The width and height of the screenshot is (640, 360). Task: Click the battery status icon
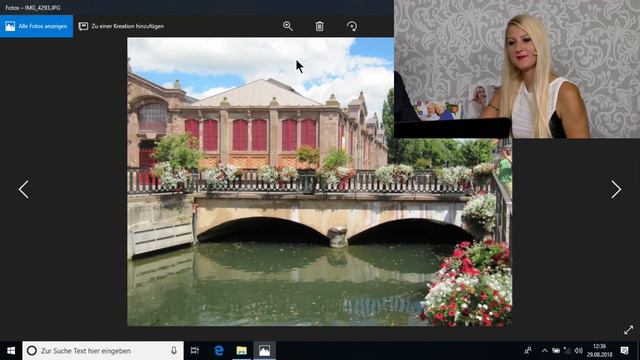pos(556,351)
